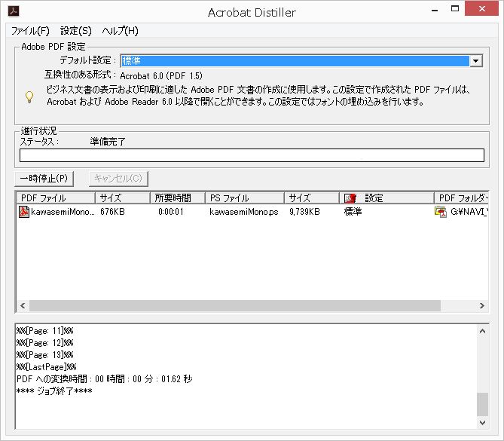This screenshot has width=504, height=441.
Task: Minimize the Acrobat Distiller window
Action: 435,10
